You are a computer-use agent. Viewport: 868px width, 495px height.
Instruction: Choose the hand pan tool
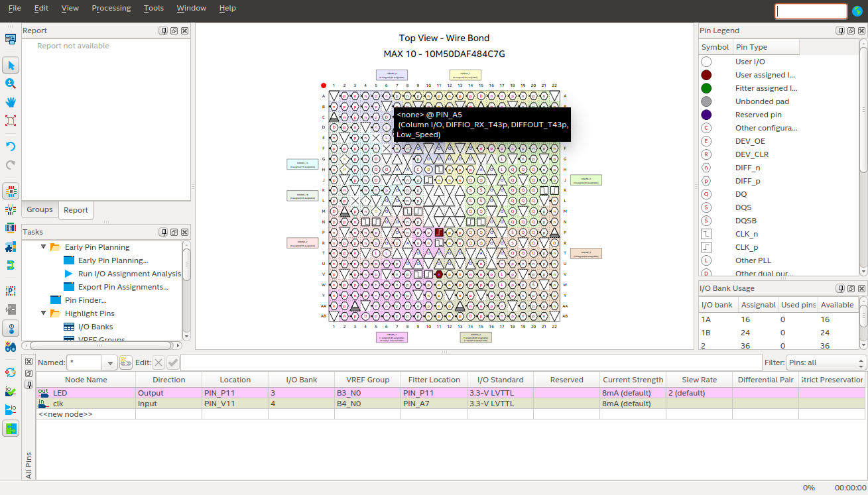tap(11, 102)
